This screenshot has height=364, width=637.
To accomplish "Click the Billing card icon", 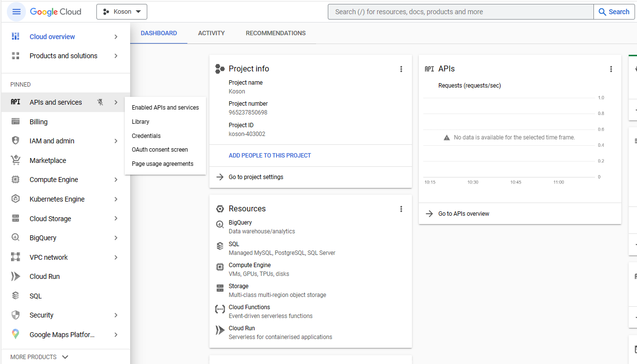I will 16,122.
